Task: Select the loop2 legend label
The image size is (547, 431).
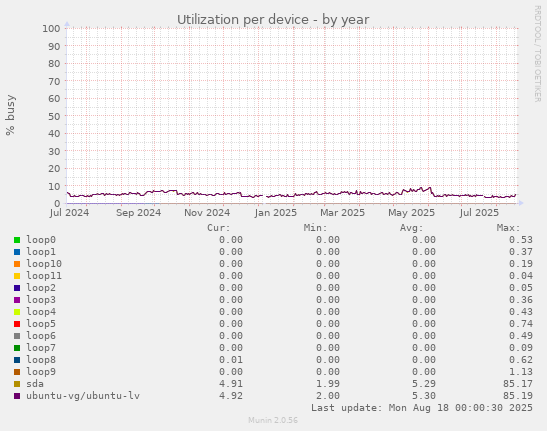Action: (41, 288)
